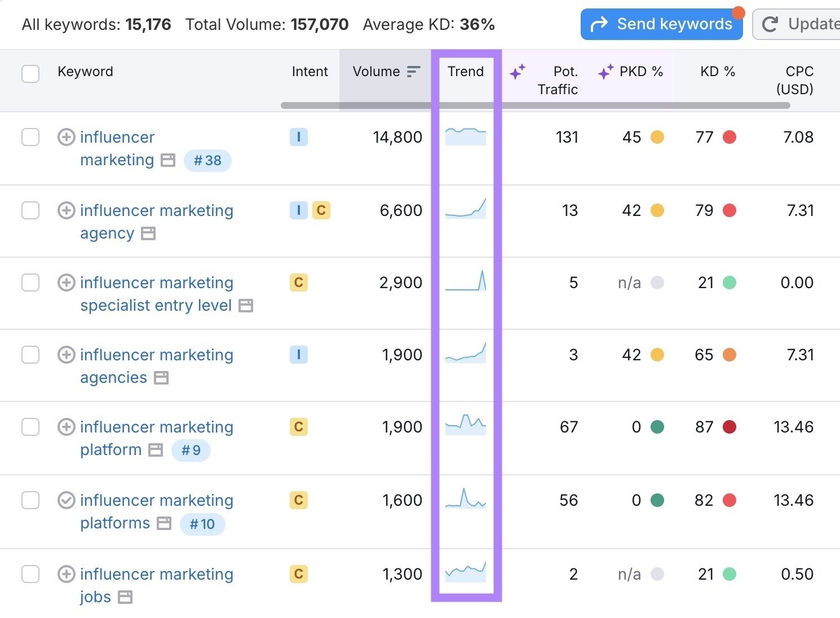
Task: Click the plus icon beside "influencer marketing jobs"
Action: (x=66, y=573)
